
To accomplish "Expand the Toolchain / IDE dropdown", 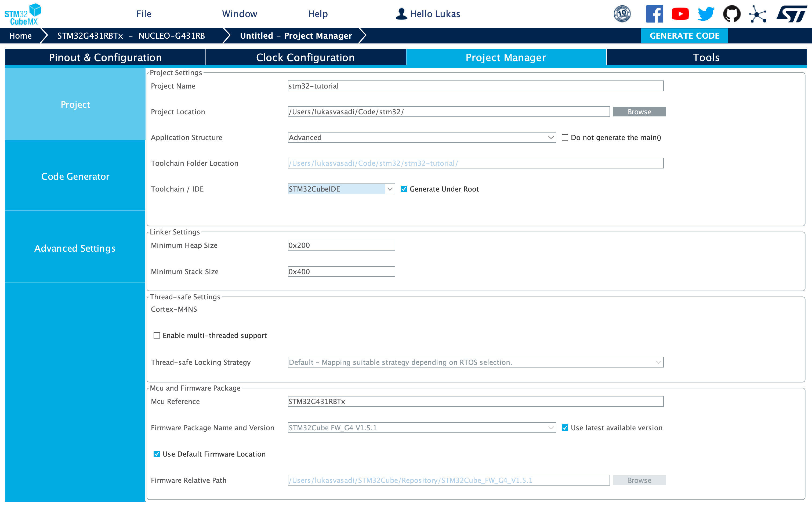I will pos(390,189).
